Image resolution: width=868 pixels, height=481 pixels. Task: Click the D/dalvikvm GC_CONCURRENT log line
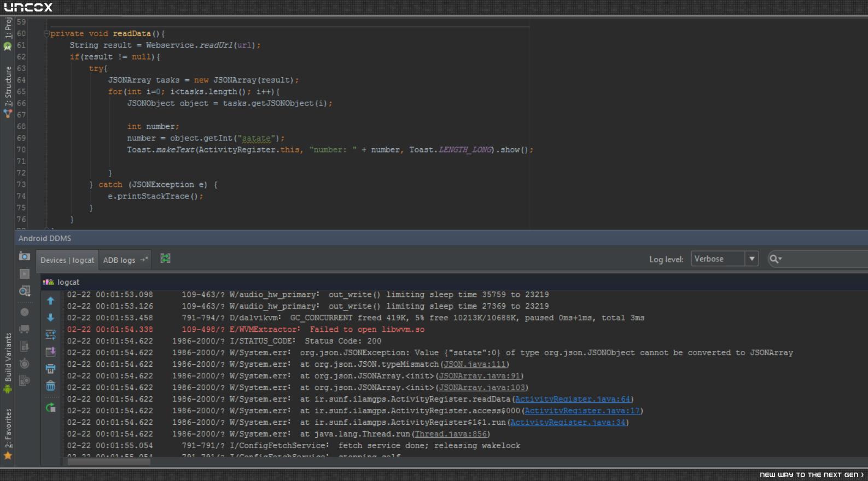[x=356, y=318]
